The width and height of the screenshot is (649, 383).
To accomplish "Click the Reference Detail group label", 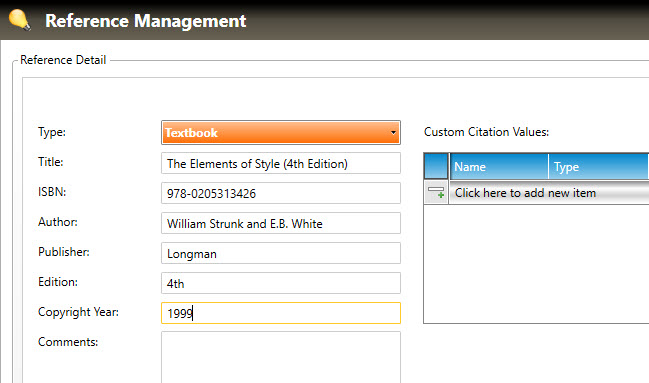I will click(x=63, y=60).
